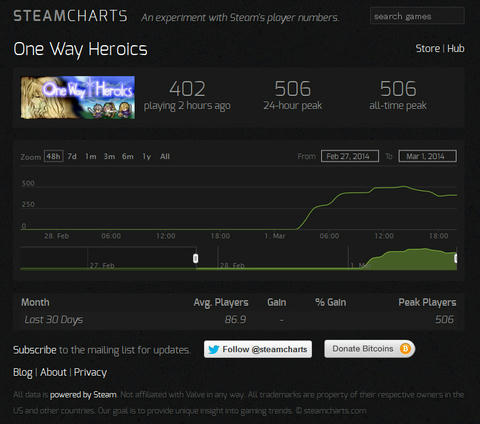The width and height of the screenshot is (480, 424).
Task: Select the 1m zoom range
Action: (x=91, y=156)
